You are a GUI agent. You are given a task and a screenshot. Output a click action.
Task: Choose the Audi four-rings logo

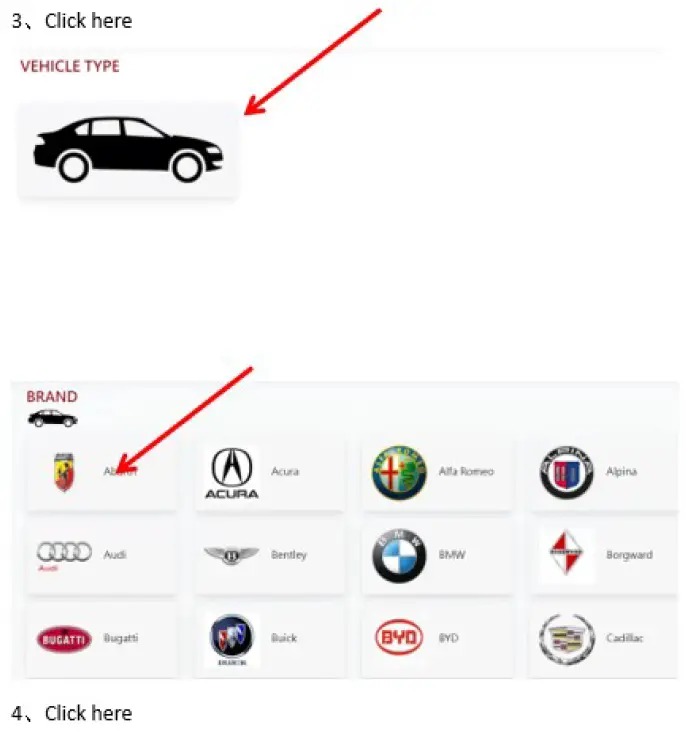coord(64,555)
